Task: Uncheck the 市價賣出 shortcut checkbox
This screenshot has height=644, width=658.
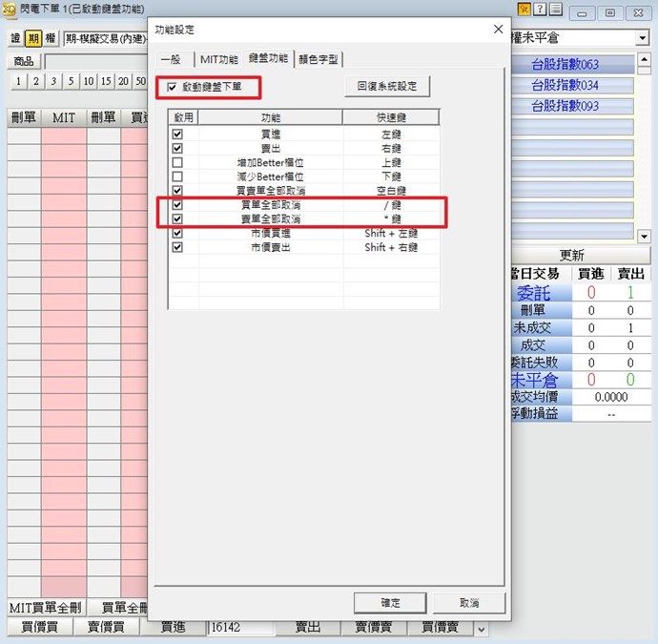Action: (x=177, y=247)
